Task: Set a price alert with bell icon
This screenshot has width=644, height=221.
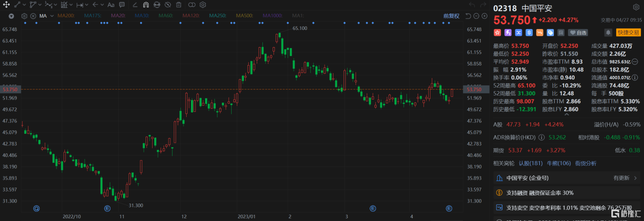Action: pos(608,33)
